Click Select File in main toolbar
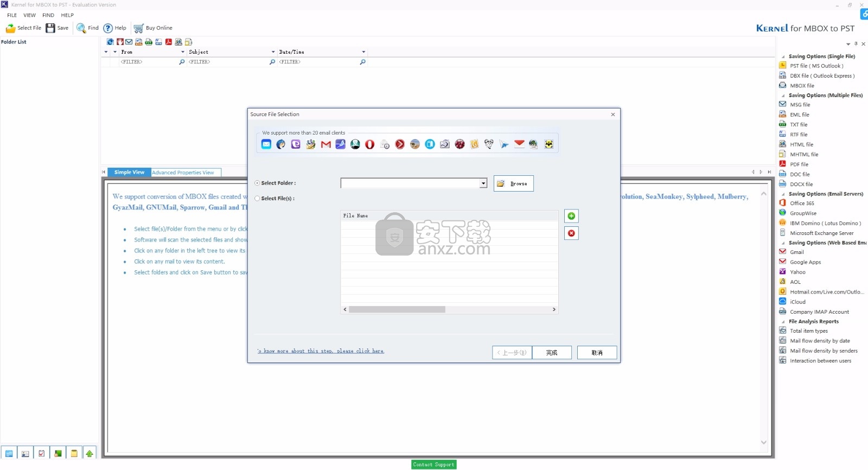This screenshot has width=868, height=470. [23, 28]
